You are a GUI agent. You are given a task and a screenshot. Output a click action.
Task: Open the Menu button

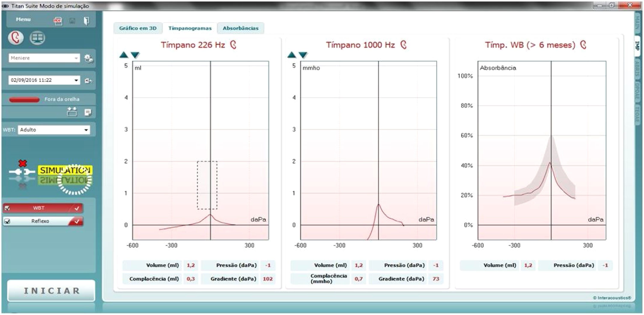(23, 19)
